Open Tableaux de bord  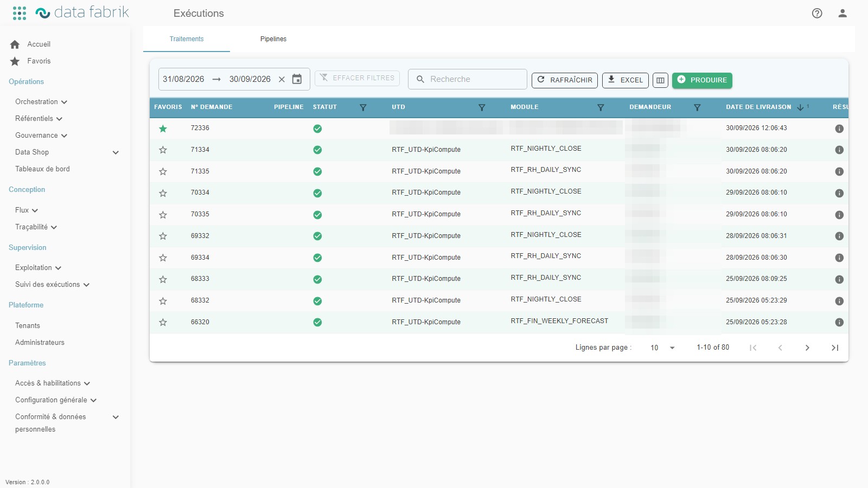(42, 169)
